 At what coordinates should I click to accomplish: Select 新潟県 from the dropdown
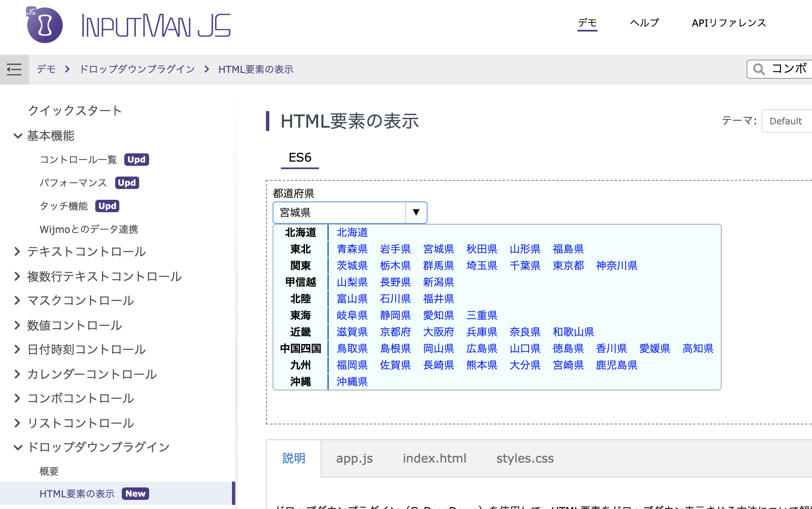point(439,282)
